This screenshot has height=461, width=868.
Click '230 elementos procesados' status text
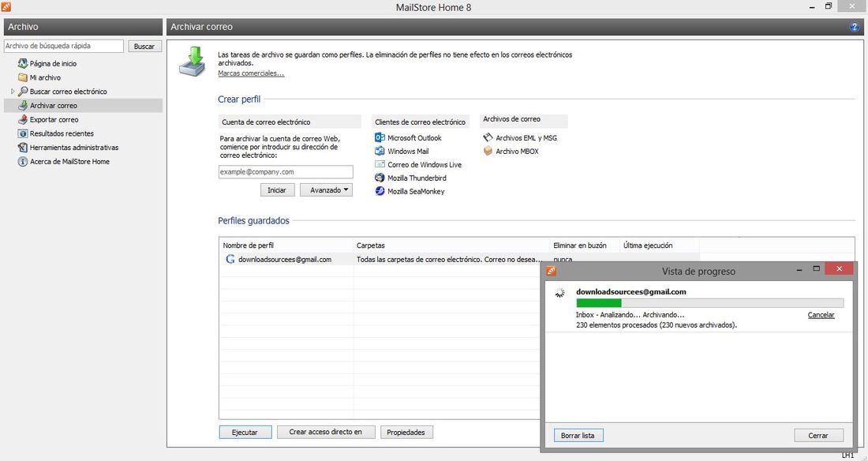657,325
